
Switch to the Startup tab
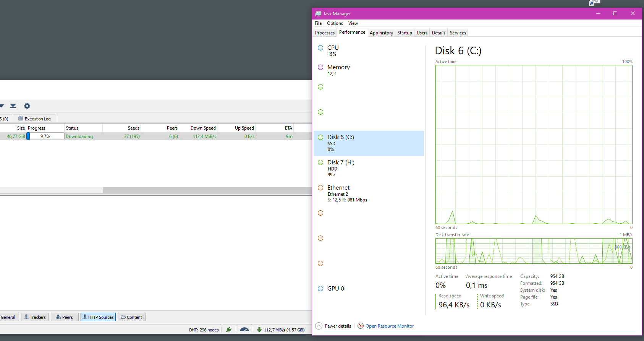pyautogui.click(x=405, y=33)
